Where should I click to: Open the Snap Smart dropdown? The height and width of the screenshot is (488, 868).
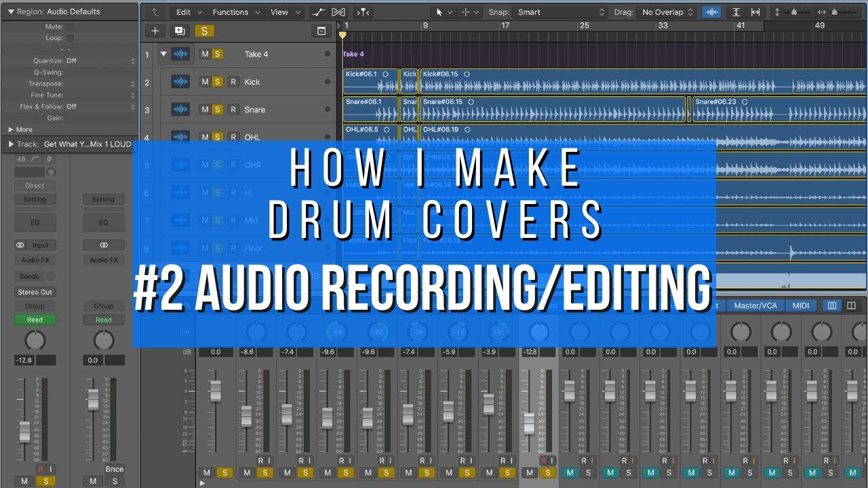(x=560, y=12)
